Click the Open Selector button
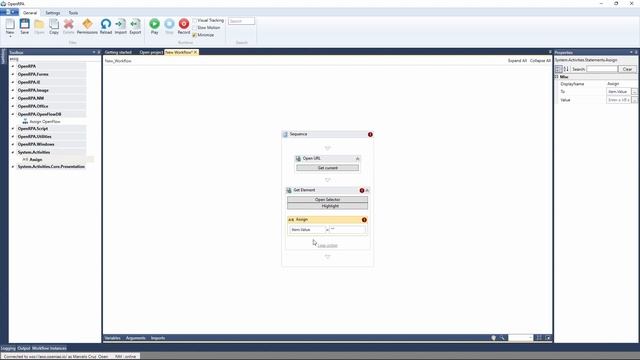 (x=327, y=200)
